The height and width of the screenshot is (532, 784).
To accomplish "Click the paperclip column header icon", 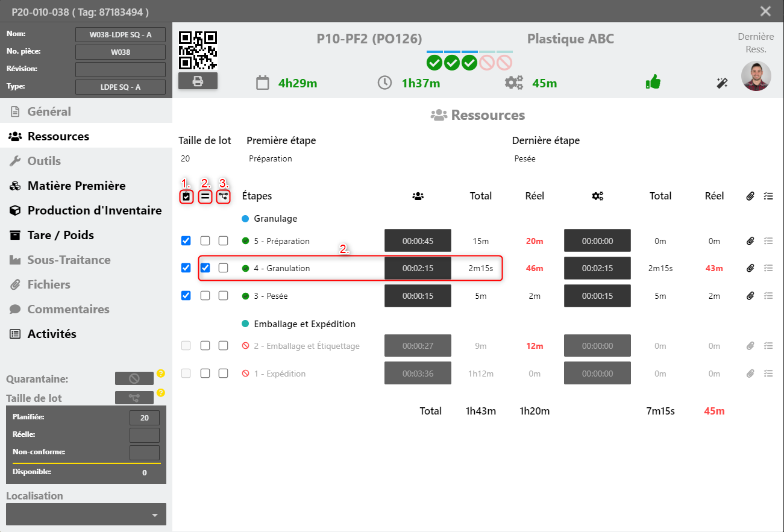I will coord(750,196).
